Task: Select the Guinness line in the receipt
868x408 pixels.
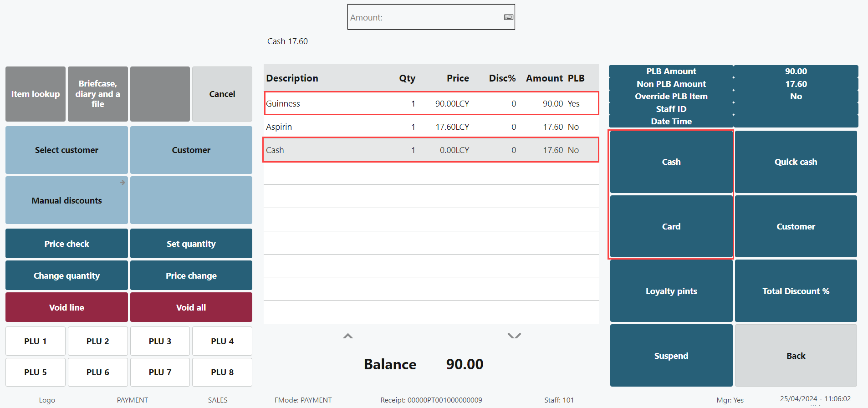Action: pyautogui.click(x=430, y=103)
